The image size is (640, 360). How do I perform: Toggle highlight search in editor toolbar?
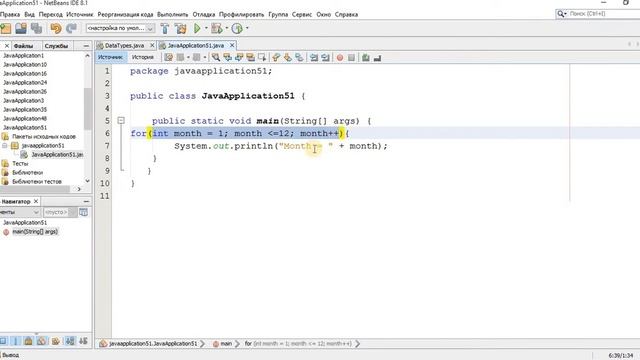[x=251, y=58]
